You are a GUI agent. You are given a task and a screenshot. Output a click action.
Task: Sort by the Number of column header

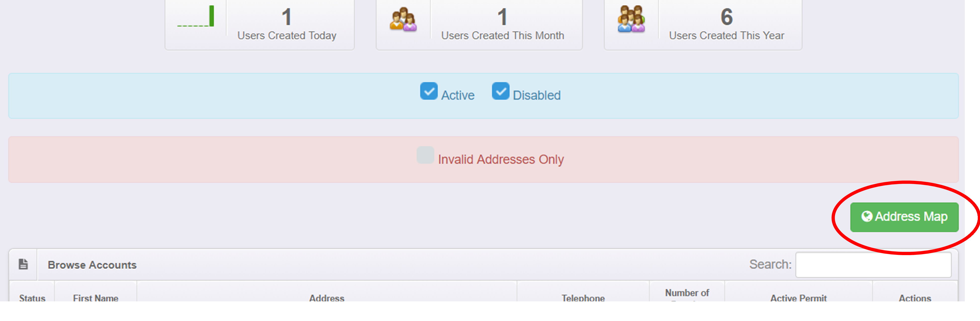coord(687,293)
